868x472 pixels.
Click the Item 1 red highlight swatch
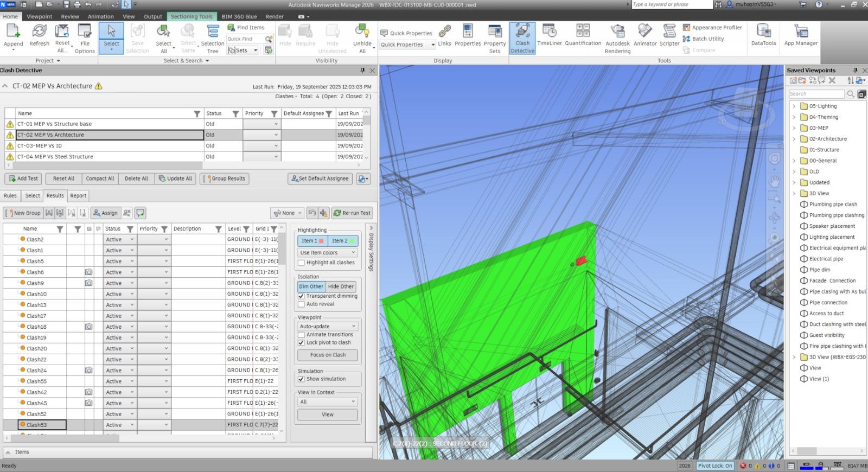pos(321,241)
